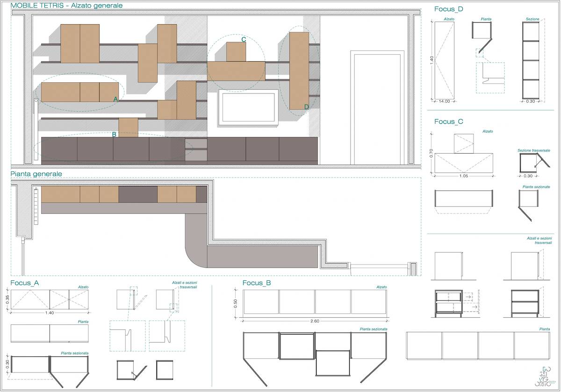
Task: Click the "Alzato" label under Focus_D
Action: (448, 19)
